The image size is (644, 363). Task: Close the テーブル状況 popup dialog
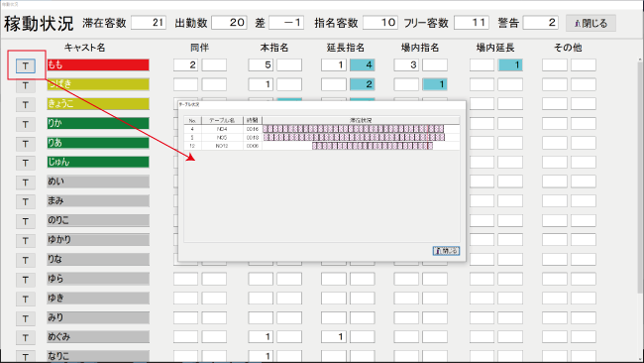point(446,250)
